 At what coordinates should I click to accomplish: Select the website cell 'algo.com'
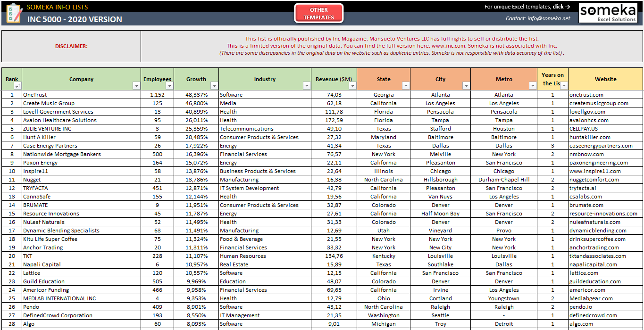tap(606, 324)
